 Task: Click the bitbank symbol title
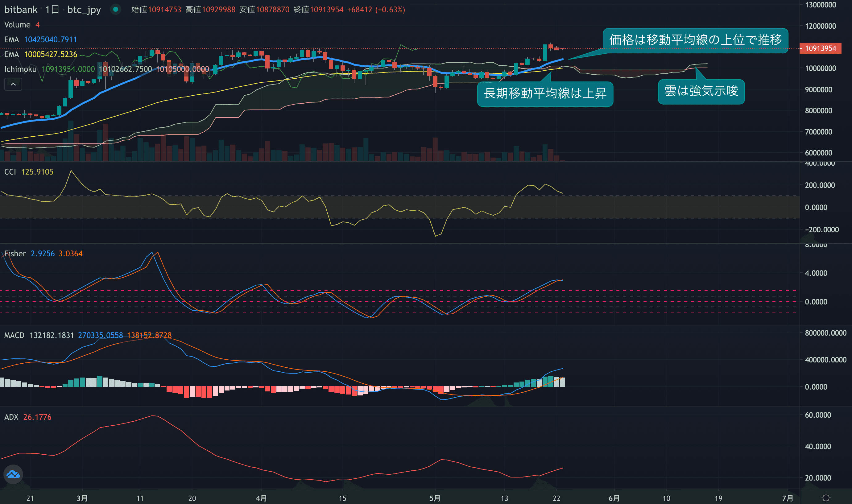click(x=21, y=10)
